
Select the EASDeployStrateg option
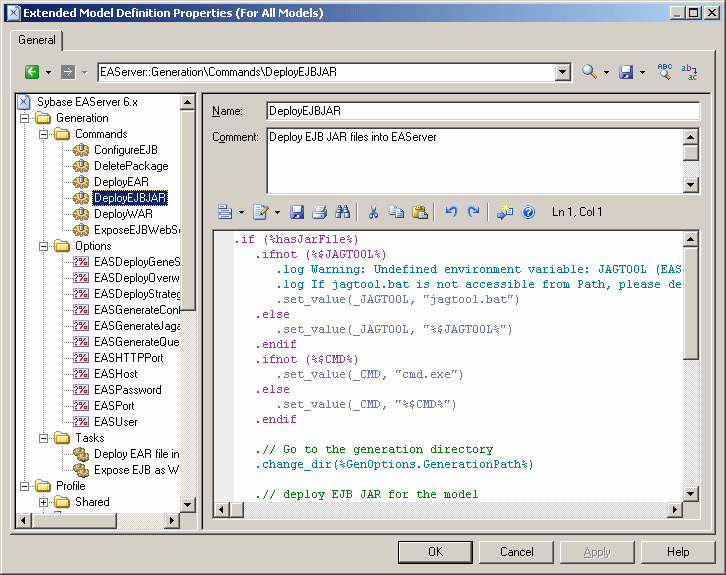click(137, 294)
